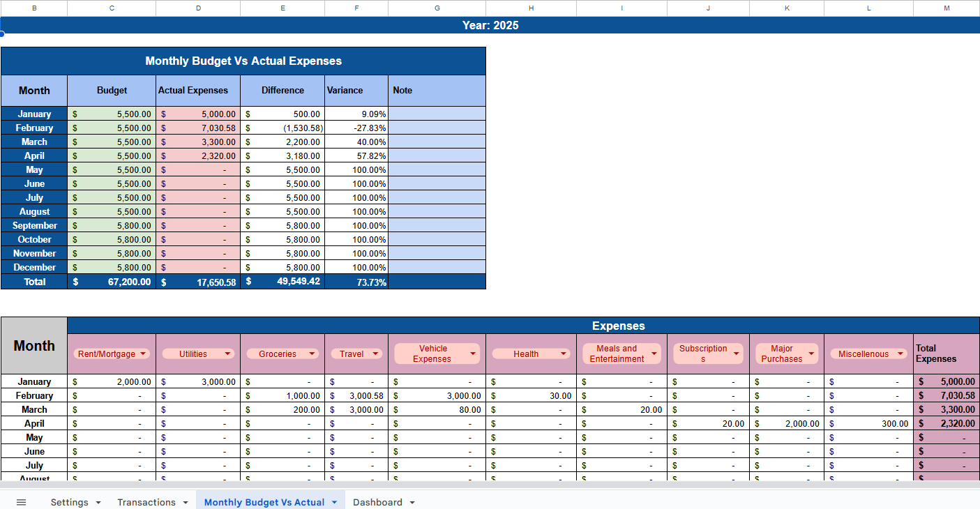Select the February Actual Expenses cell
The width and height of the screenshot is (980, 509).
[197, 128]
